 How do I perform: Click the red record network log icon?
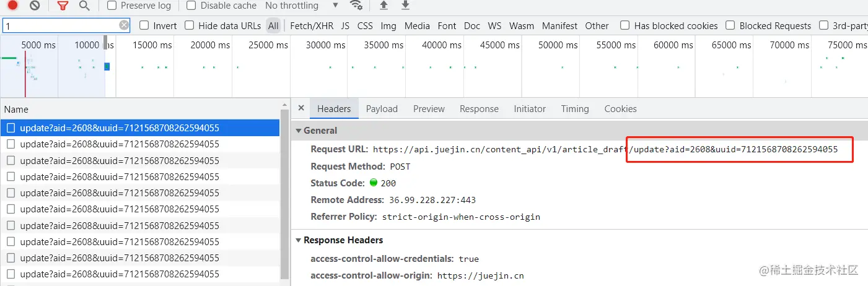[x=12, y=6]
